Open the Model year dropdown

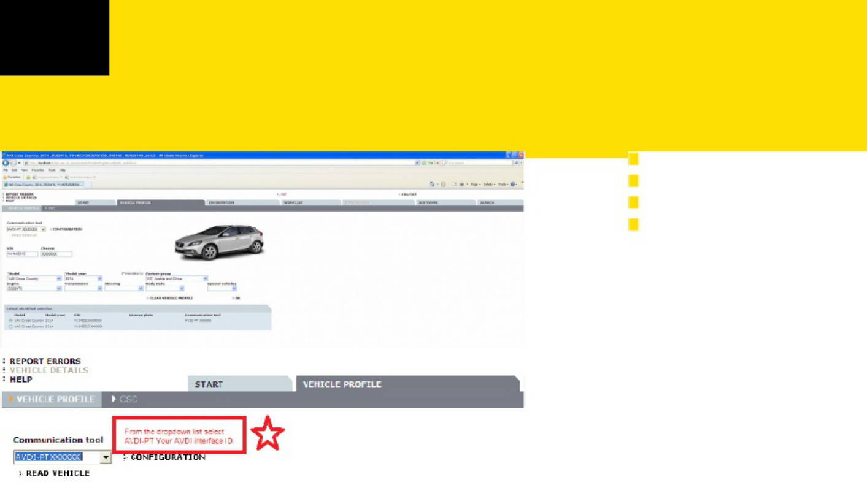[x=83, y=278]
